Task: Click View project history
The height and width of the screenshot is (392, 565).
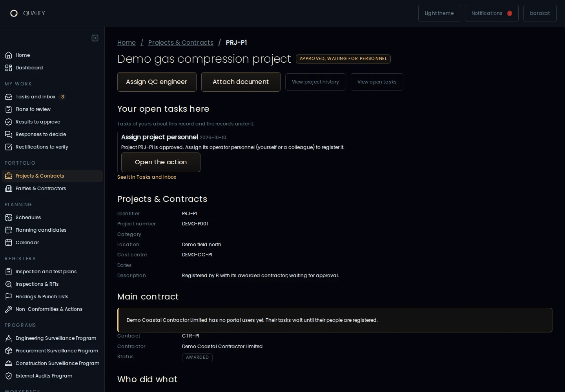Action: click(315, 82)
